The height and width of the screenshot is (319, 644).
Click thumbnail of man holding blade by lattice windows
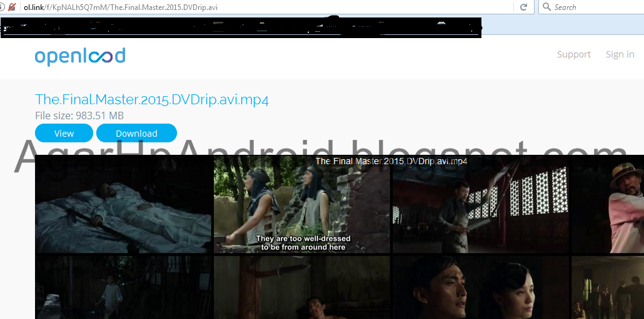tap(481, 204)
